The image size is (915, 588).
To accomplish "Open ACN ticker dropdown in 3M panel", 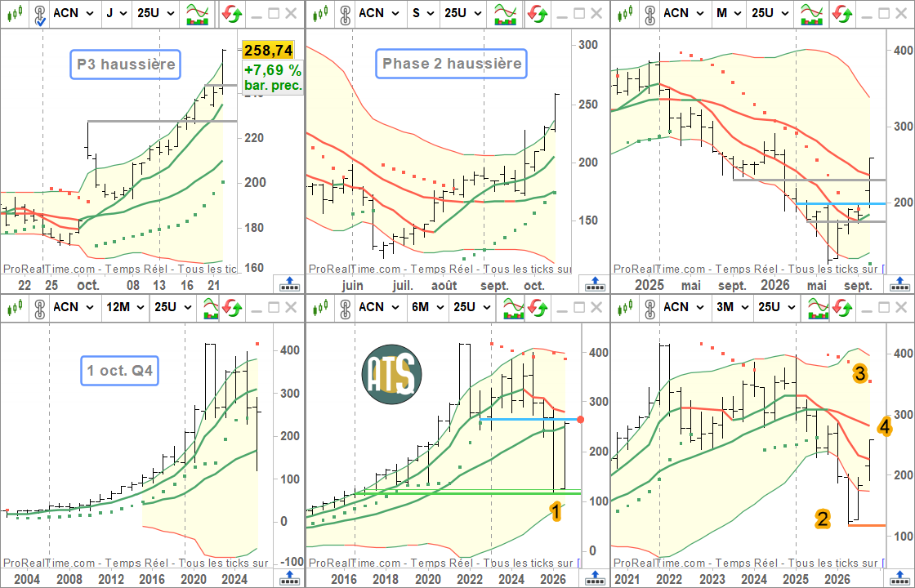I will click(684, 307).
